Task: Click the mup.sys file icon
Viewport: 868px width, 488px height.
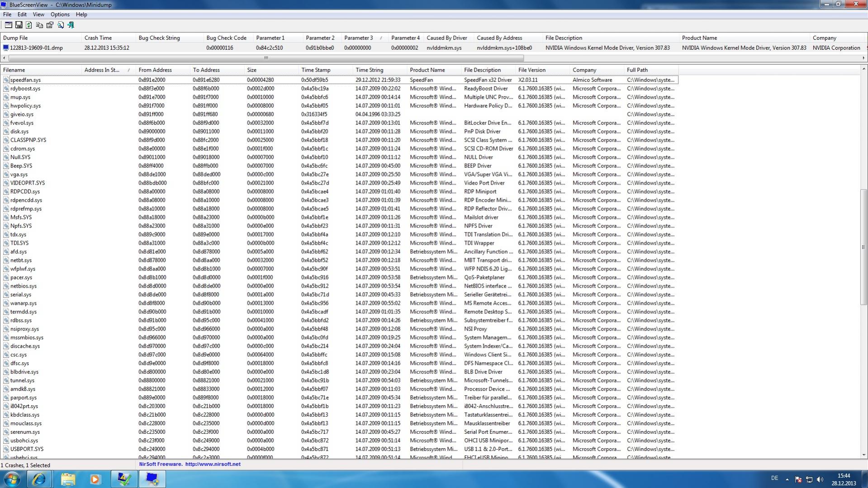Action: (x=6, y=97)
